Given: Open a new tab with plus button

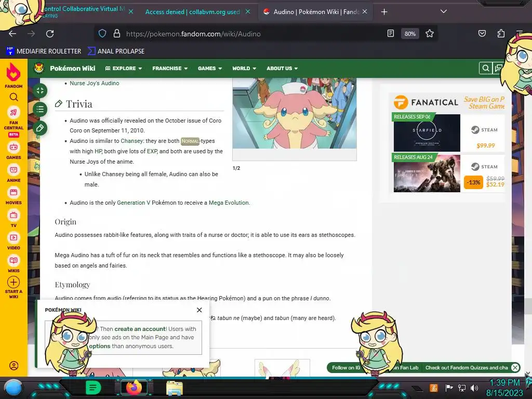Looking at the screenshot, I should (384, 12).
